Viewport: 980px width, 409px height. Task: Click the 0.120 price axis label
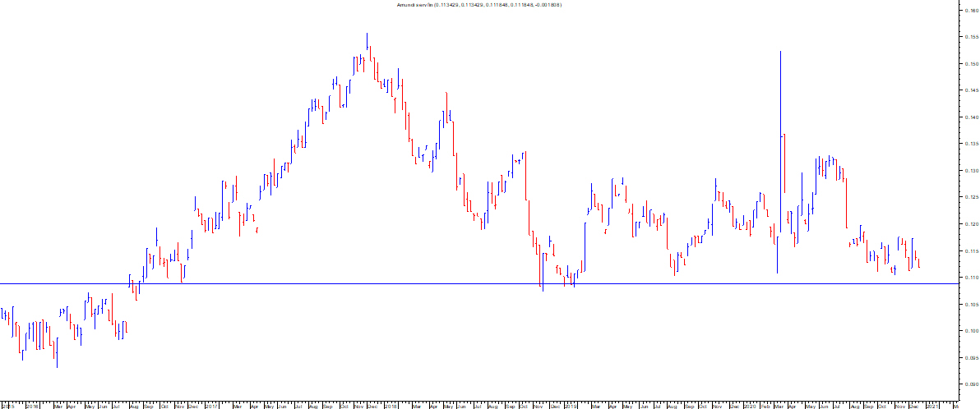click(x=970, y=224)
